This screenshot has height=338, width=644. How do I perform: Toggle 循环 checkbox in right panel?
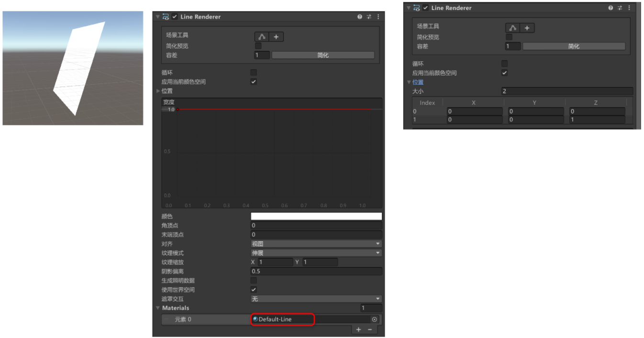tap(504, 64)
